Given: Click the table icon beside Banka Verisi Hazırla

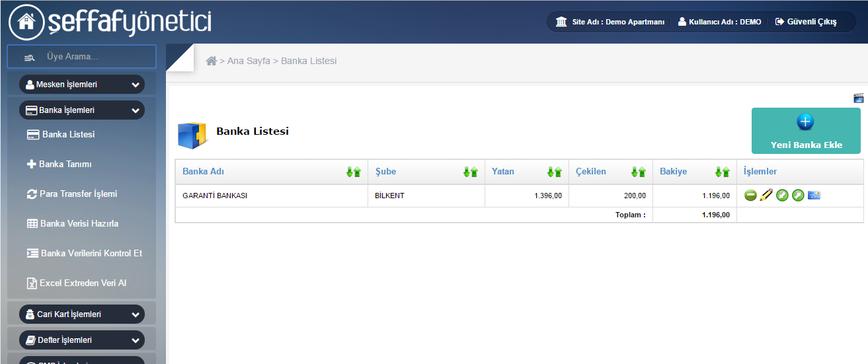Looking at the screenshot, I should [x=32, y=223].
